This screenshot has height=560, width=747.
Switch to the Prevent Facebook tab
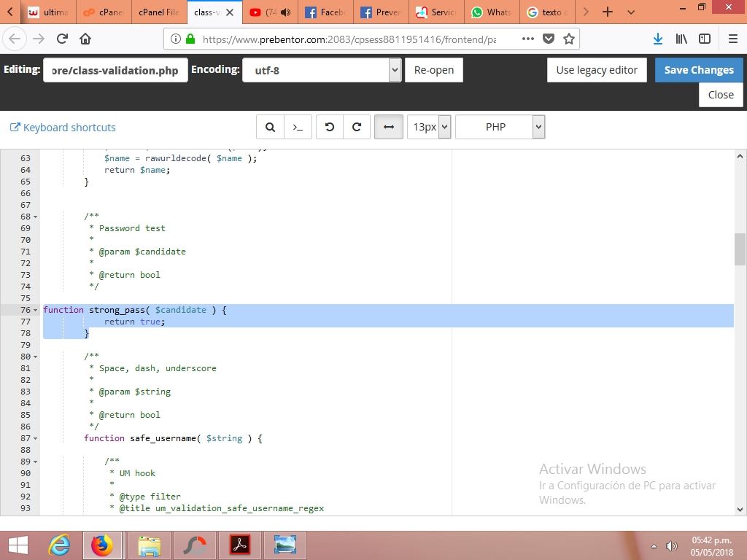click(x=381, y=12)
